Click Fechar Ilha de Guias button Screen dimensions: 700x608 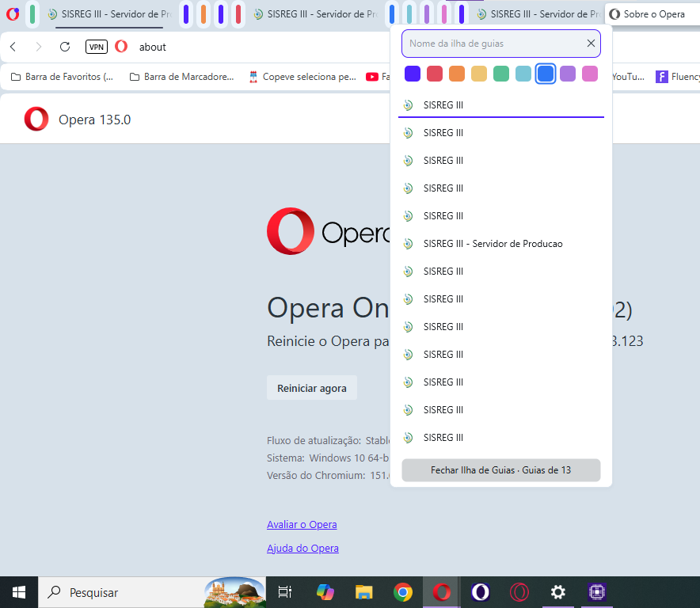pos(501,470)
